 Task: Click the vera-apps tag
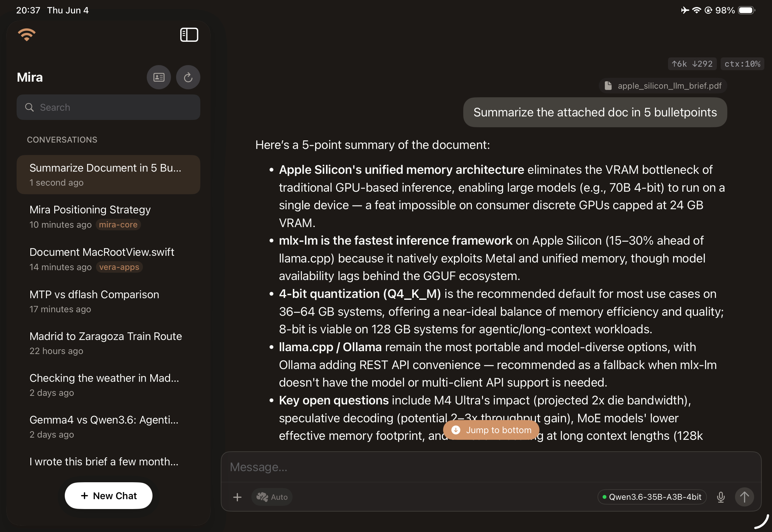point(119,267)
